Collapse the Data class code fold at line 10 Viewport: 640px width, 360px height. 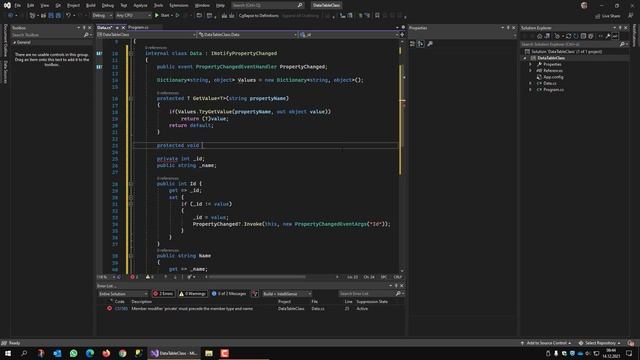pyautogui.click(x=131, y=53)
